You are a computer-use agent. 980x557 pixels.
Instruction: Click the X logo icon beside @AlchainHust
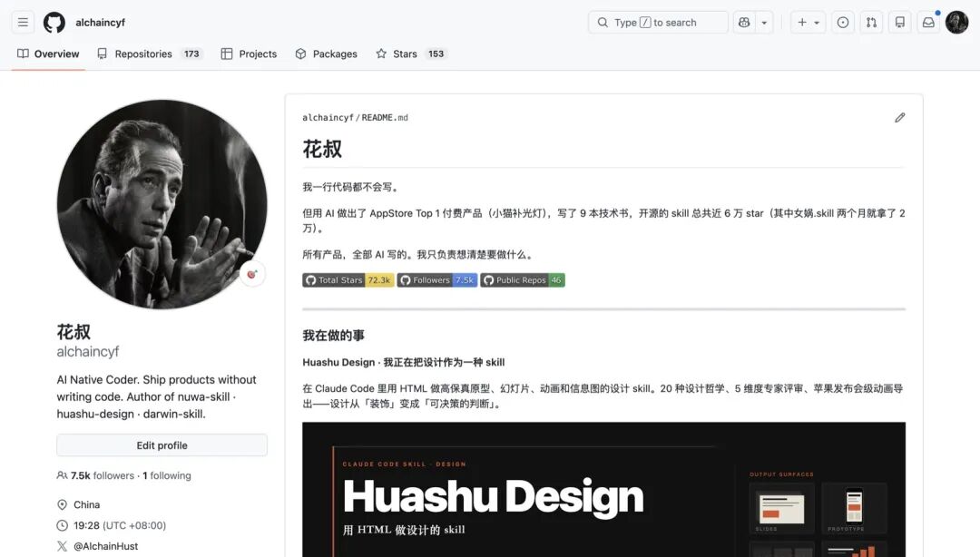(x=62, y=546)
